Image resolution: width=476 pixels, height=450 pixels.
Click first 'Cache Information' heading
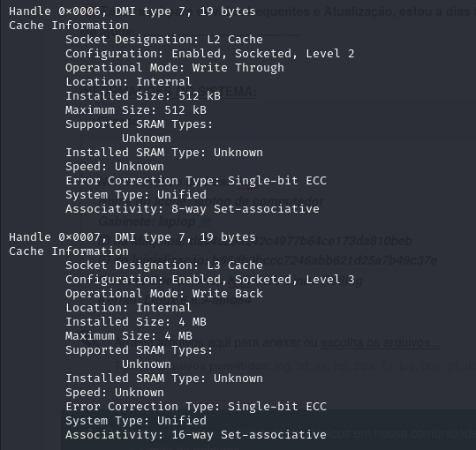pyautogui.click(x=69, y=26)
